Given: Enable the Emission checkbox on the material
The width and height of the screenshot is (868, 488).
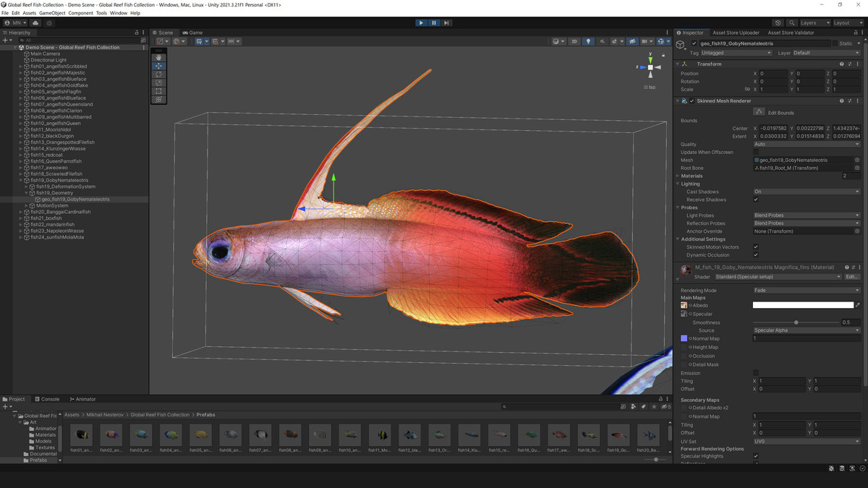Looking at the screenshot, I should click(756, 373).
